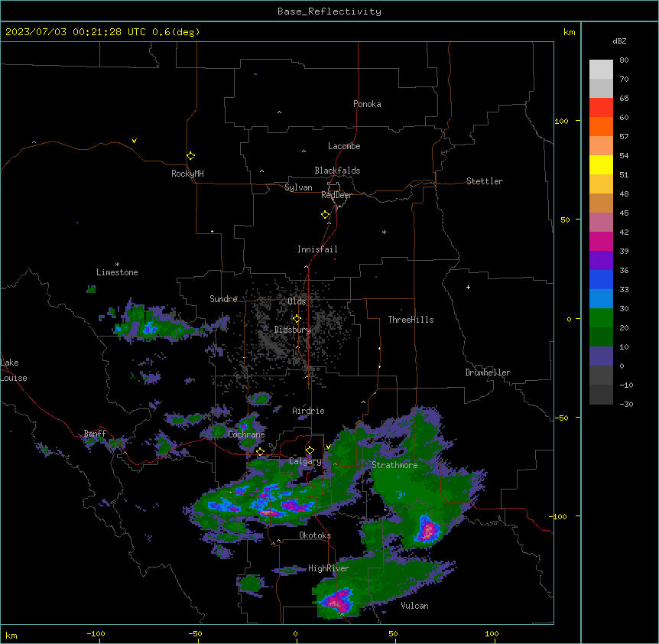Click the Stettler town label
The width and height of the screenshot is (659, 644).
(x=485, y=181)
